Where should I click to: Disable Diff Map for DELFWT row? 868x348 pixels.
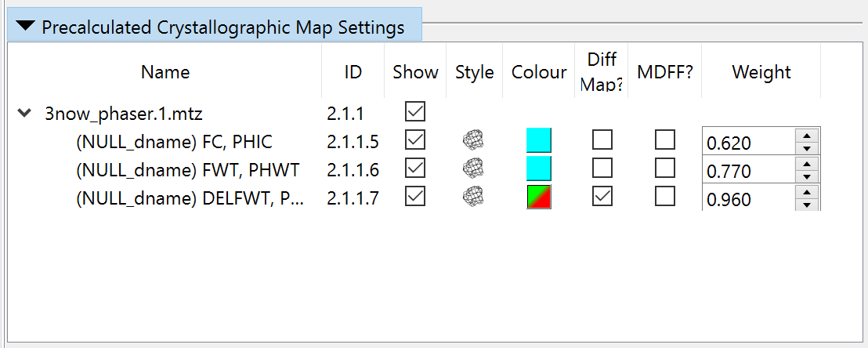(x=602, y=197)
